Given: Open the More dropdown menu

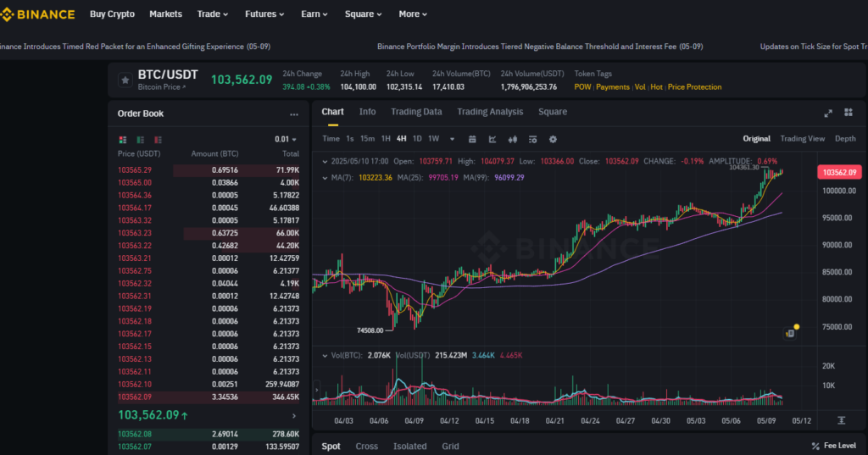Looking at the screenshot, I should 413,14.
